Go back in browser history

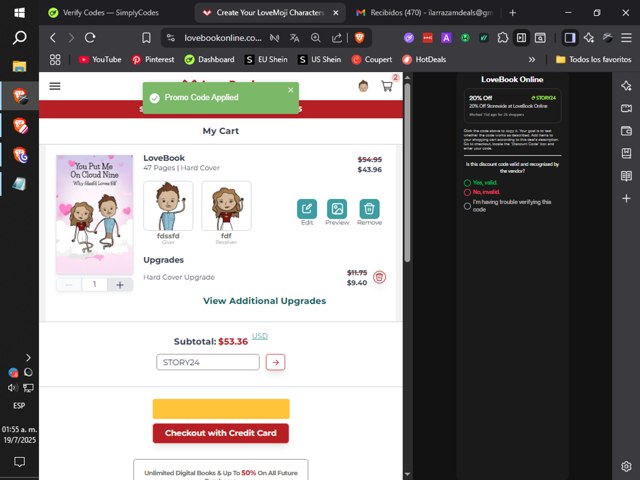53,38
